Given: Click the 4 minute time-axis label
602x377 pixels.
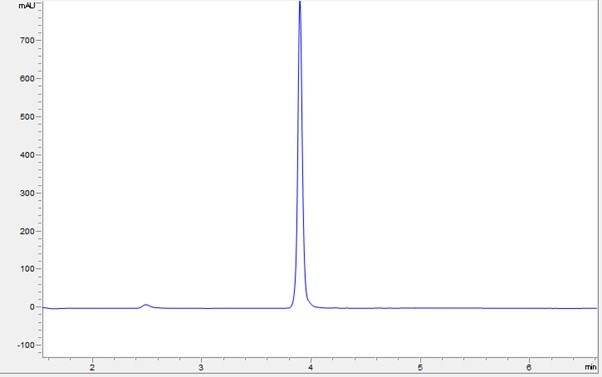Looking at the screenshot, I should point(311,367).
